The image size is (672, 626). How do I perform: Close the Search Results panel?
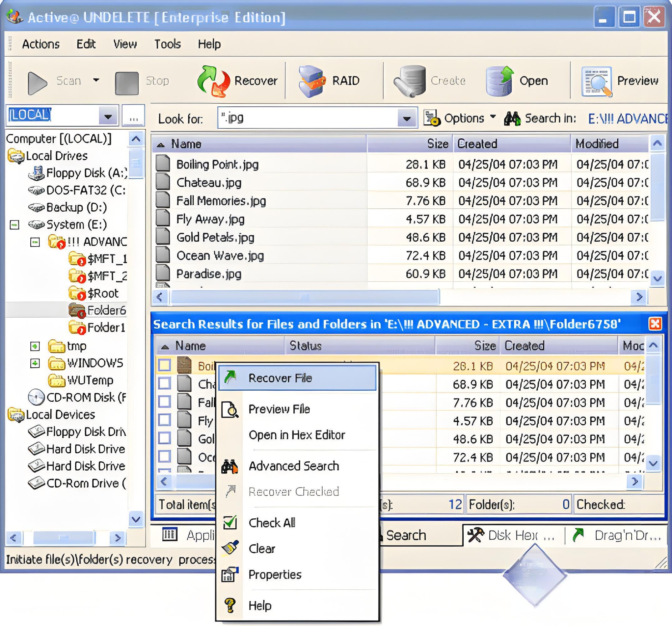click(x=655, y=324)
